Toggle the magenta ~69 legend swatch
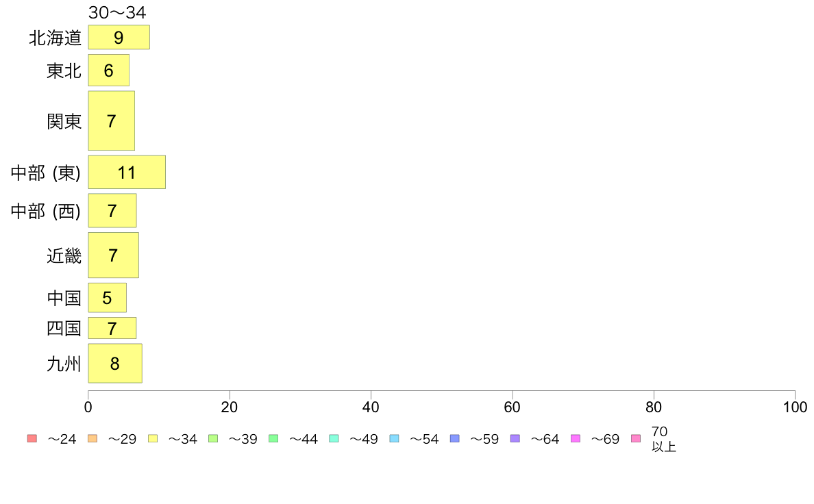Screen dimensions: 814x504 pos(575,438)
